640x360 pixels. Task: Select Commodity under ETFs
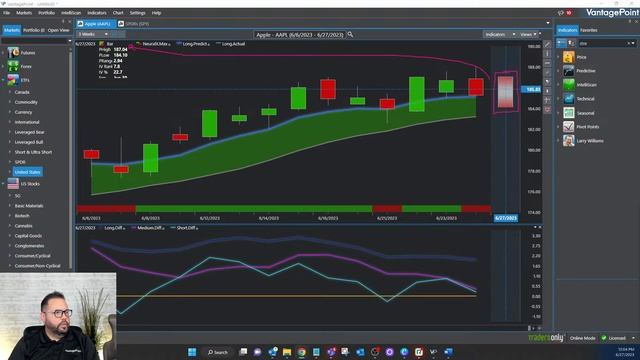[26, 102]
